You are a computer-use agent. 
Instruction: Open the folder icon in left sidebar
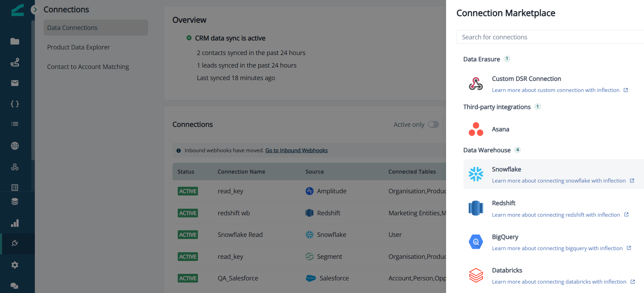click(x=15, y=41)
